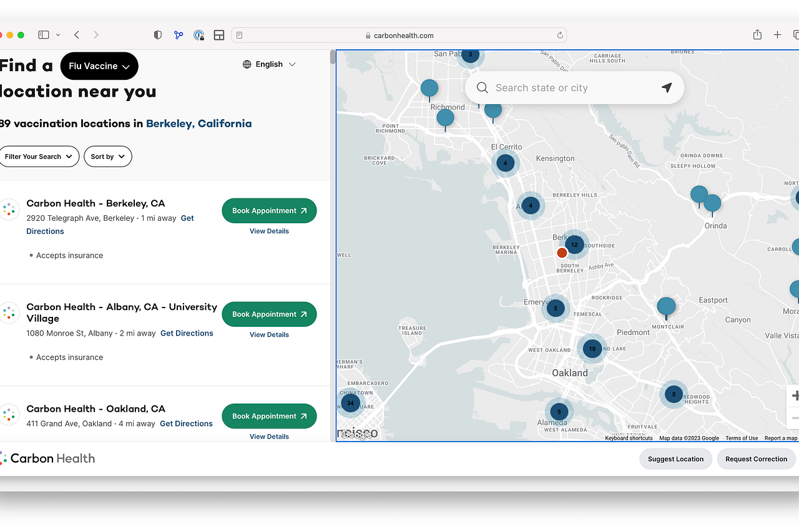Select the 12 cluster marker in Berkeley
This screenshot has width=799, height=532.
[x=574, y=244]
